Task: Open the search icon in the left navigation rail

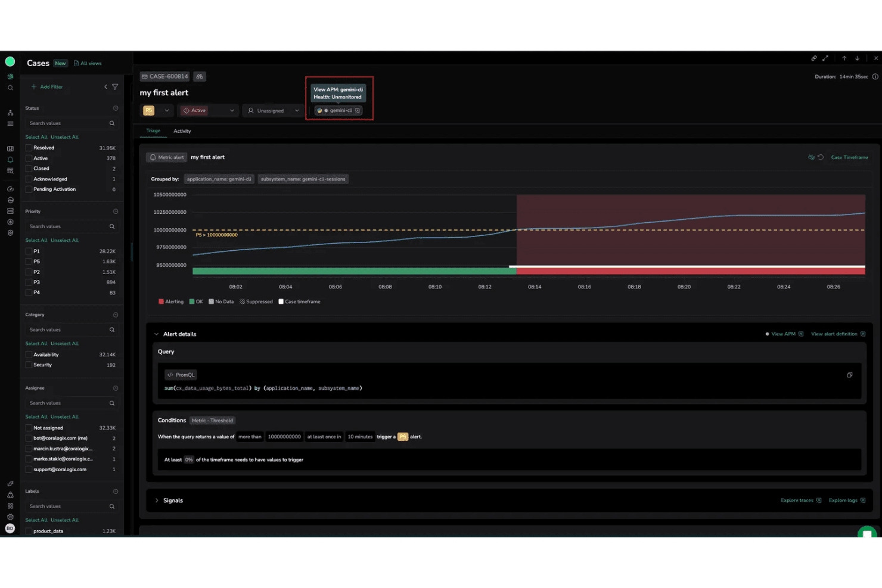Action: point(10,88)
